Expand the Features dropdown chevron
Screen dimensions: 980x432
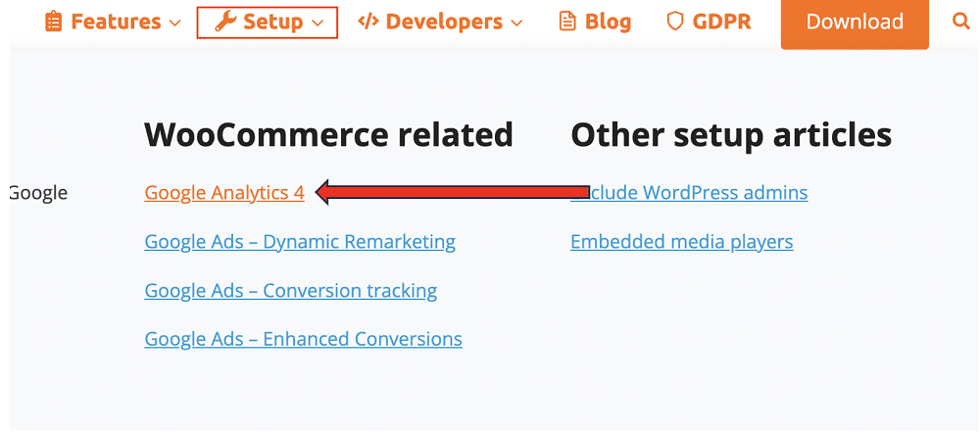click(174, 23)
